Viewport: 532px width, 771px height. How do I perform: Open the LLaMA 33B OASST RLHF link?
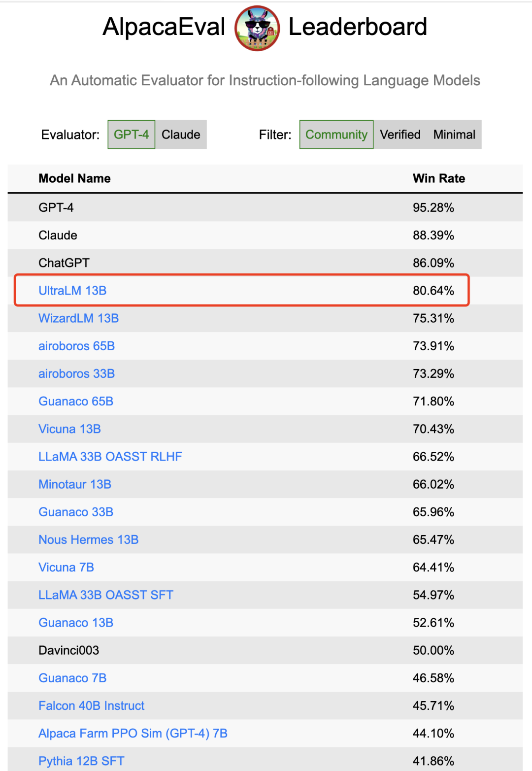[110, 457]
